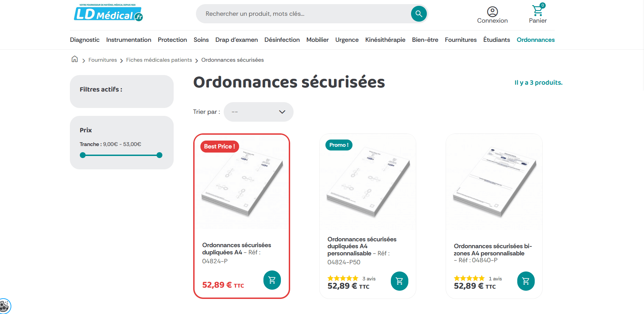The image size is (644, 314).
Task: Go to home via breadcrumb house icon
Action: [75, 59]
